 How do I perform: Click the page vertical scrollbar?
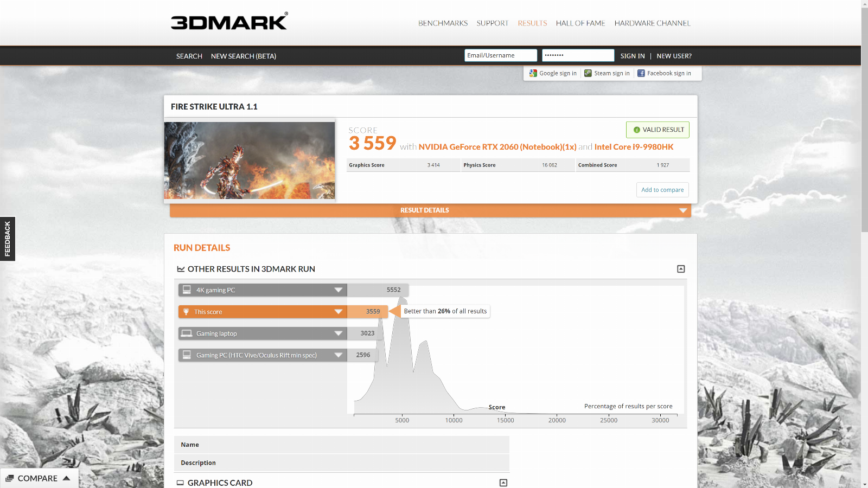coord(865,119)
